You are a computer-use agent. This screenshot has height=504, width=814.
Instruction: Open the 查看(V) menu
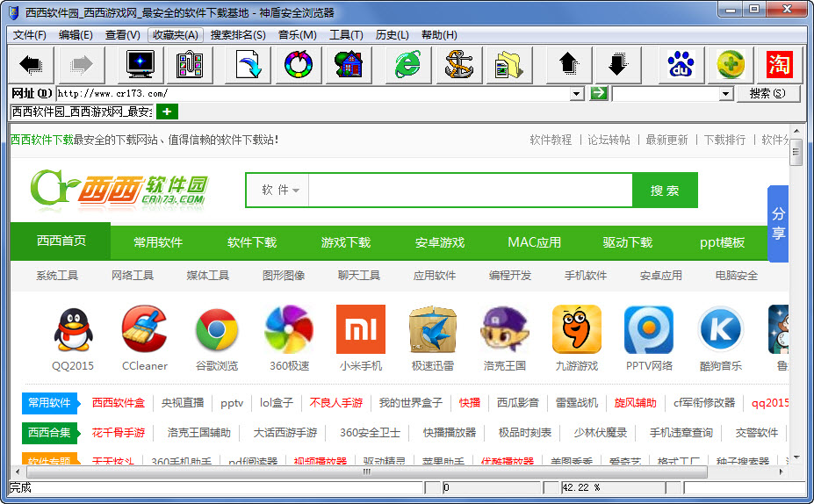[123, 35]
